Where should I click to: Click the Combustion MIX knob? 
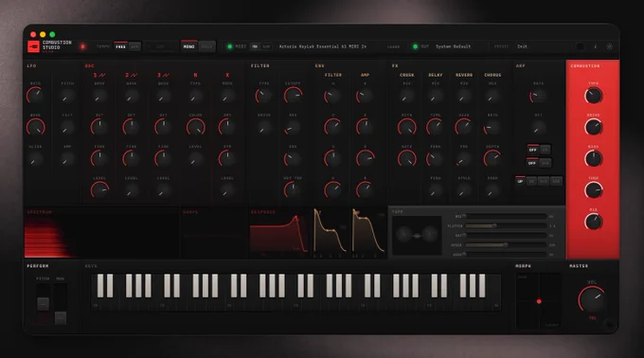click(593, 222)
